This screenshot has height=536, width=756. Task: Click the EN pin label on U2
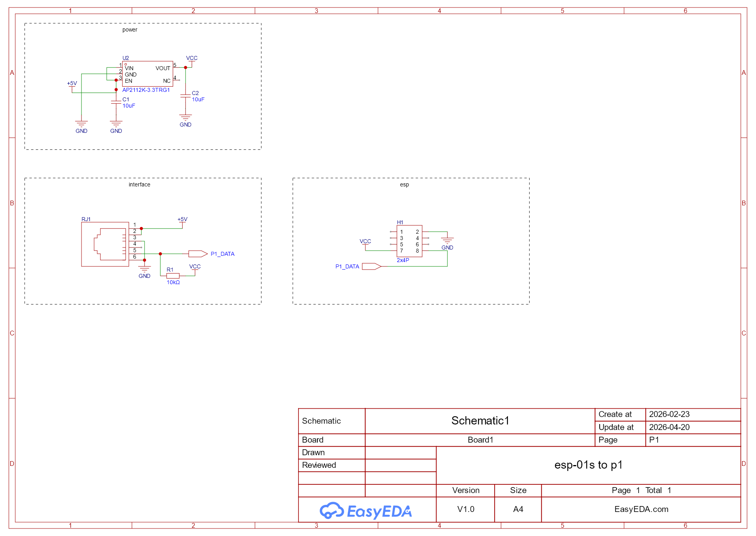[x=129, y=81]
